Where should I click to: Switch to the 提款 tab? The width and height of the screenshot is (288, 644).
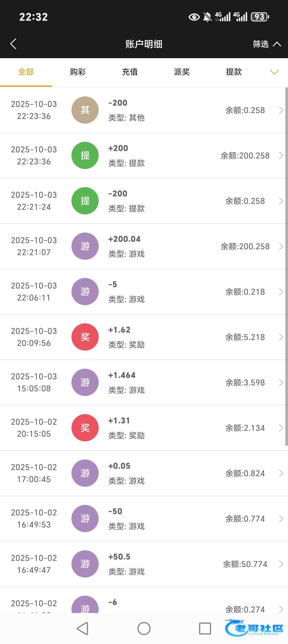click(234, 72)
